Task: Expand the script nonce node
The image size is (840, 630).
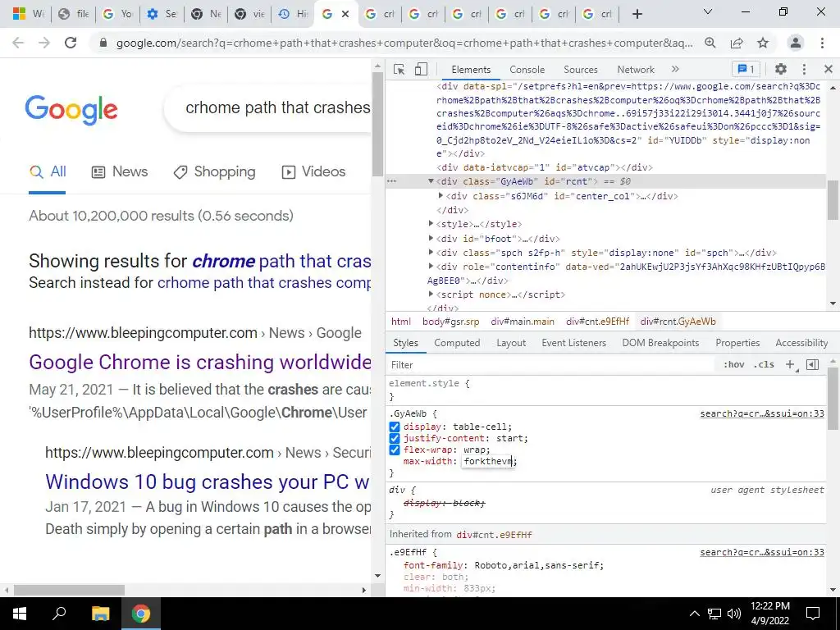Action: click(431, 294)
